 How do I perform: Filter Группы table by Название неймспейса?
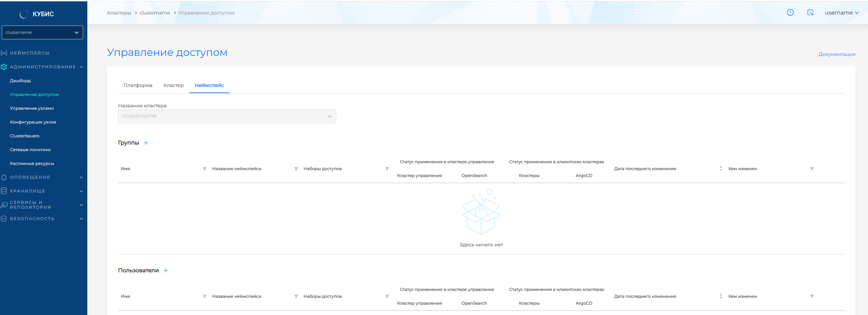(x=296, y=169)
